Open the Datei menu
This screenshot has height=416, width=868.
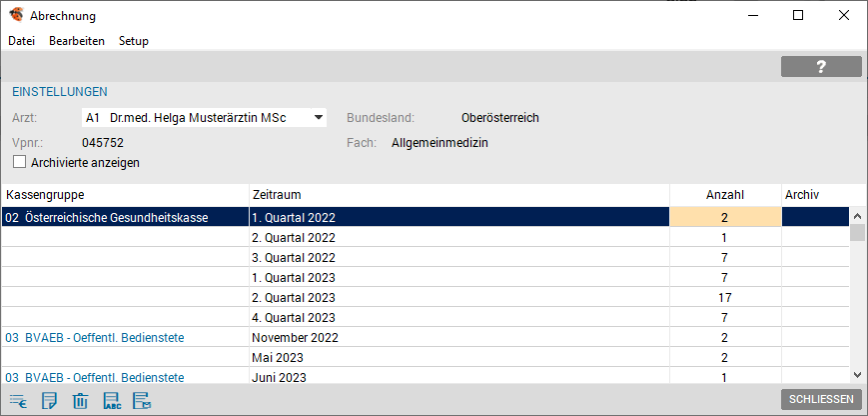[22, 41]
